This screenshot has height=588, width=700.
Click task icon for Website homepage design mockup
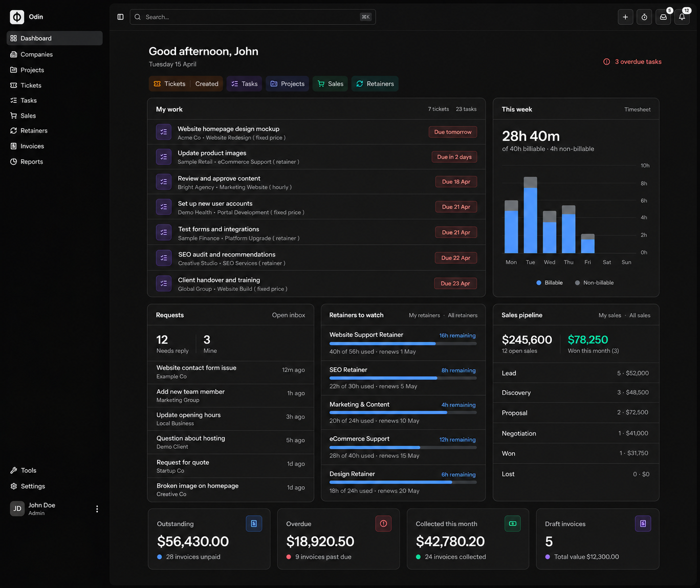click(164, 132)
